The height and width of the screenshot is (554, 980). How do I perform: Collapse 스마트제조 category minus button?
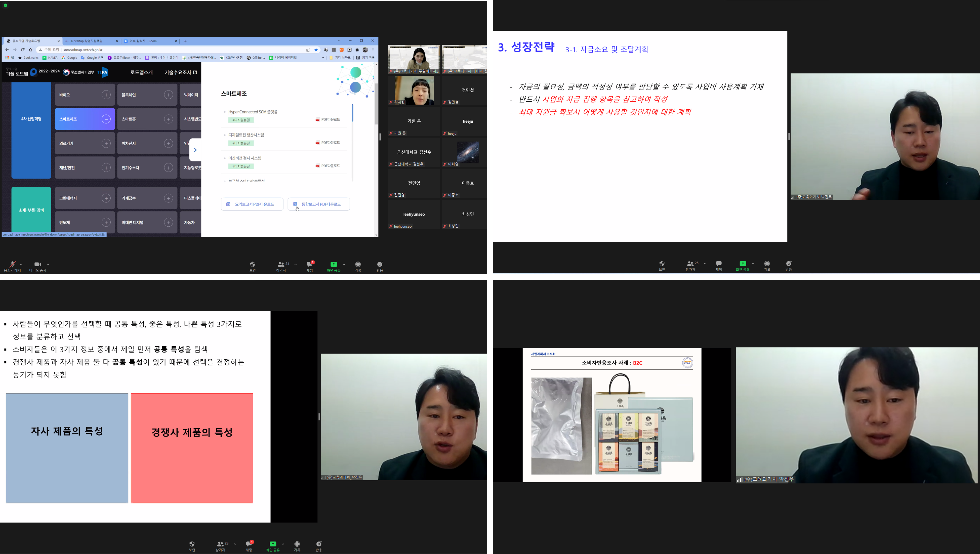(x=106, y=119)
